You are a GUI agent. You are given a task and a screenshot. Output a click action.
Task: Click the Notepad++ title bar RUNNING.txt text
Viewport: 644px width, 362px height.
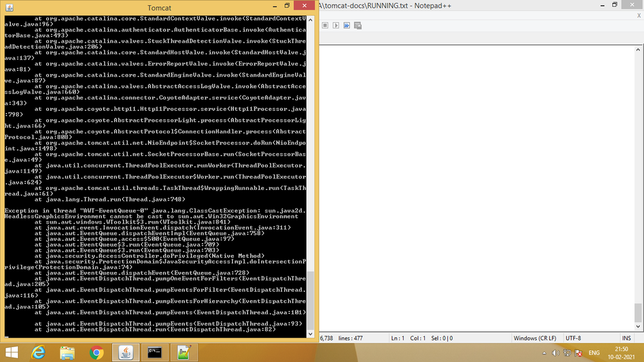[x=386, y=6]
